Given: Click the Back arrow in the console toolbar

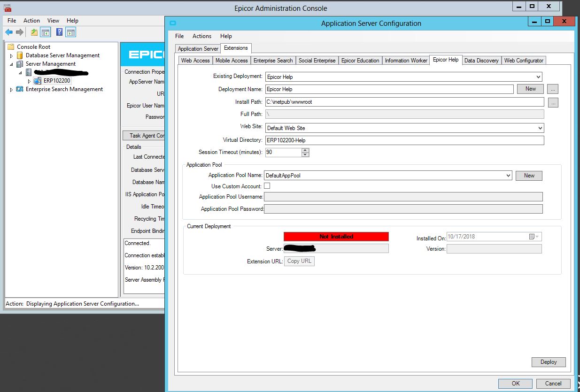Looking at the screenshot, I should [x=9, y=32].
